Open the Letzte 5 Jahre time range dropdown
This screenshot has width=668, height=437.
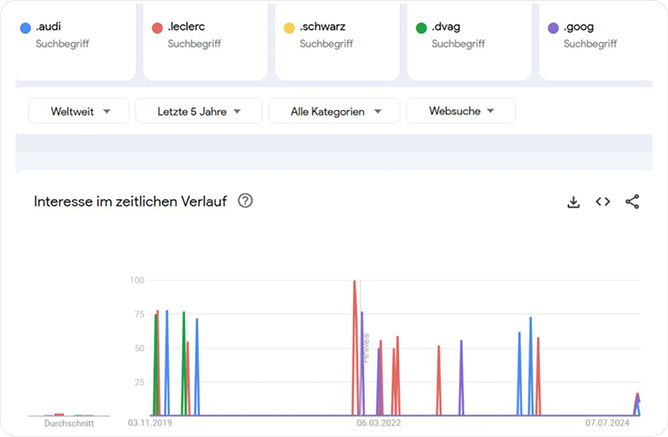click(x=199, y=111)
